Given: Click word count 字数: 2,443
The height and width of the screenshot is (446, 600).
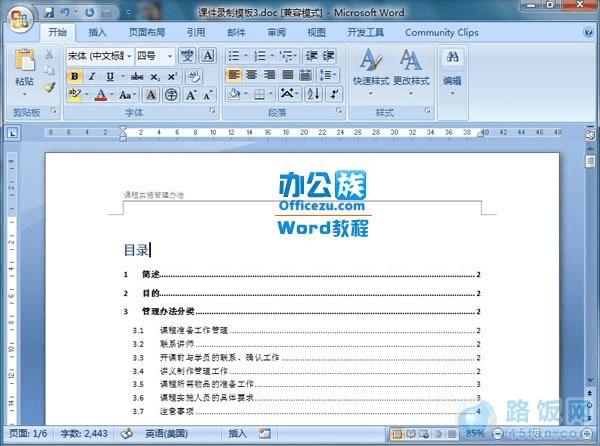Looking at the screenshot, I should tap(84, 434).
